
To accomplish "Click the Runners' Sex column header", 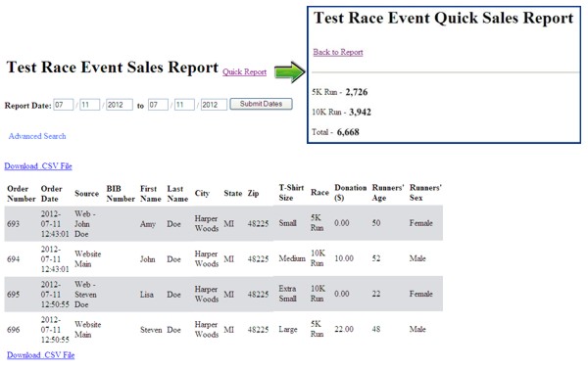I will click(x=425, y=193).
